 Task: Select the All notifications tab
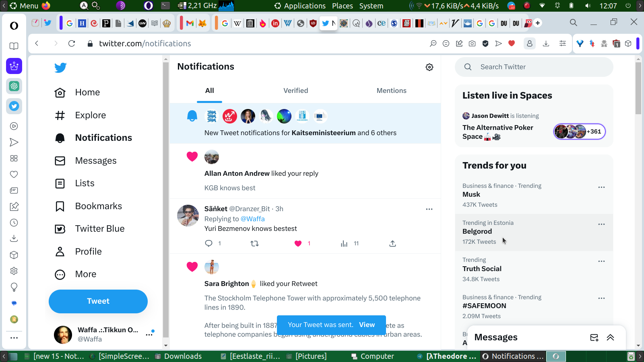click(x=210, y=91)
